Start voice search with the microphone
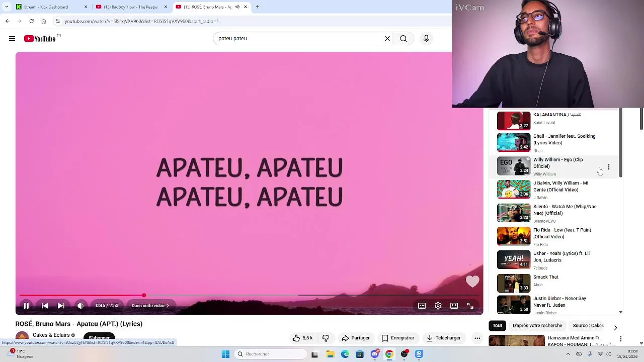Image resolution: width=644 pixels, height=362 pixels. tap(426, 39)
